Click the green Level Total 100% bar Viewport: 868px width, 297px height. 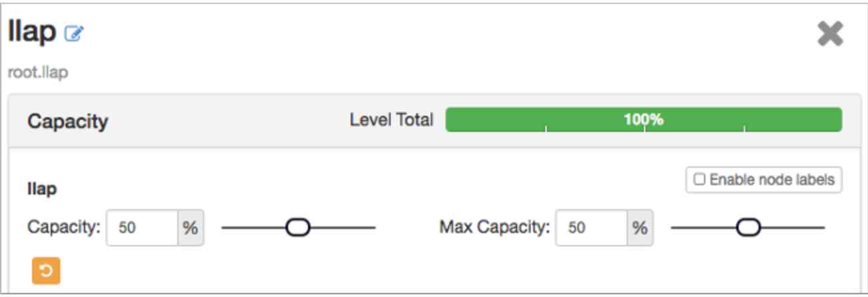point(643,120)
